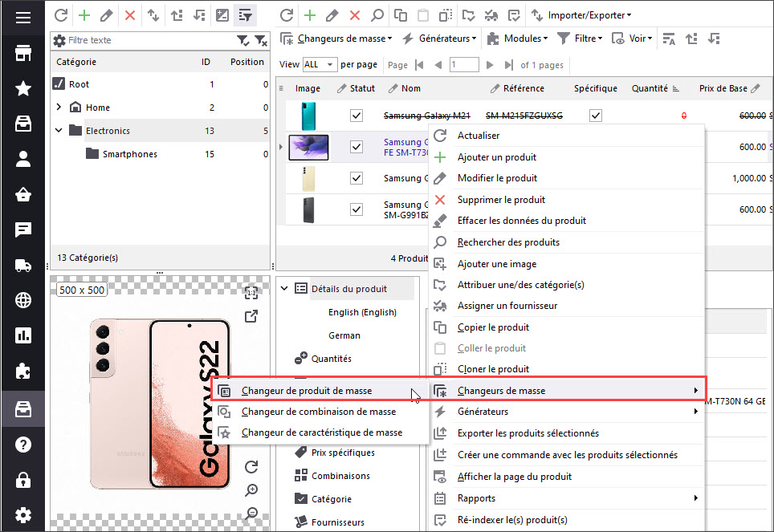Image resolution: width=774 pixels, height=532 pixels.
Task: Open the customers person icon in the sidebar
Action: tap(22, 159)
